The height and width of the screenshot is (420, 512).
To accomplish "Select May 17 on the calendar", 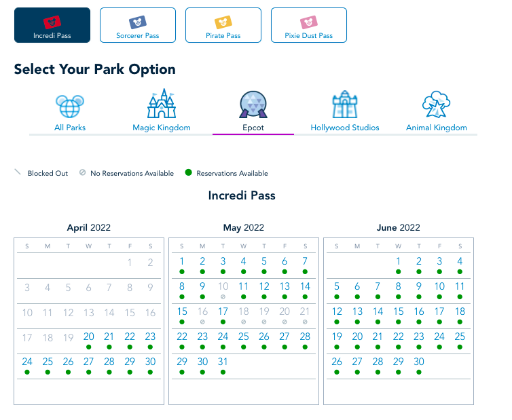I will click(x=223, y=312).
